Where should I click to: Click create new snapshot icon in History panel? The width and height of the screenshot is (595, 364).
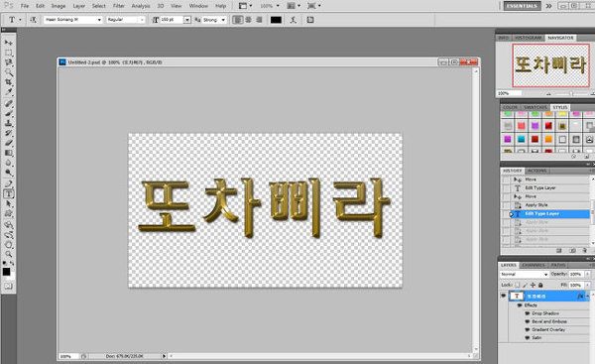pos(572,251)
